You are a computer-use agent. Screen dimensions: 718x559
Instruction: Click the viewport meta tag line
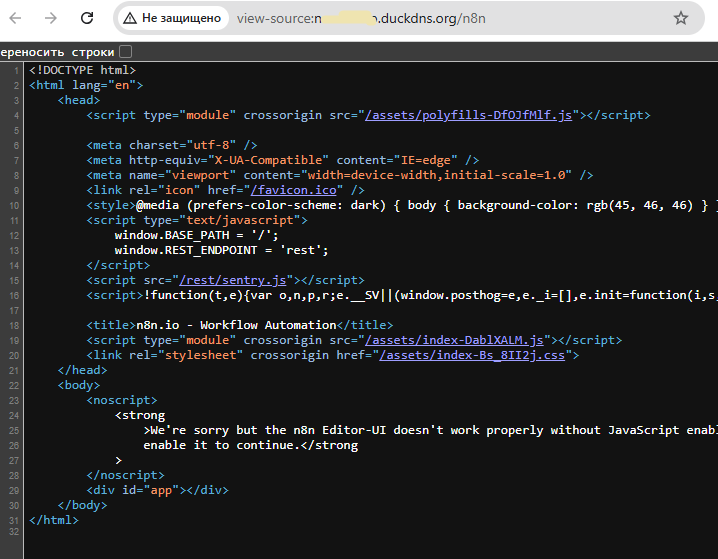[x=340, y=175]
